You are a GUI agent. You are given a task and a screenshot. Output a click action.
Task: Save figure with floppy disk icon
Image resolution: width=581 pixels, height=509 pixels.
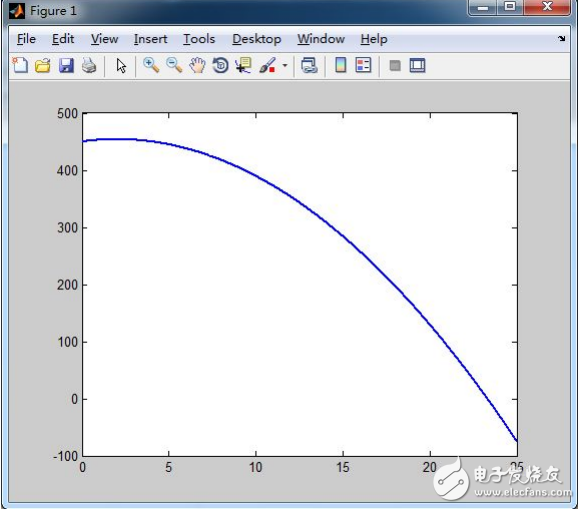coord(66,66)
